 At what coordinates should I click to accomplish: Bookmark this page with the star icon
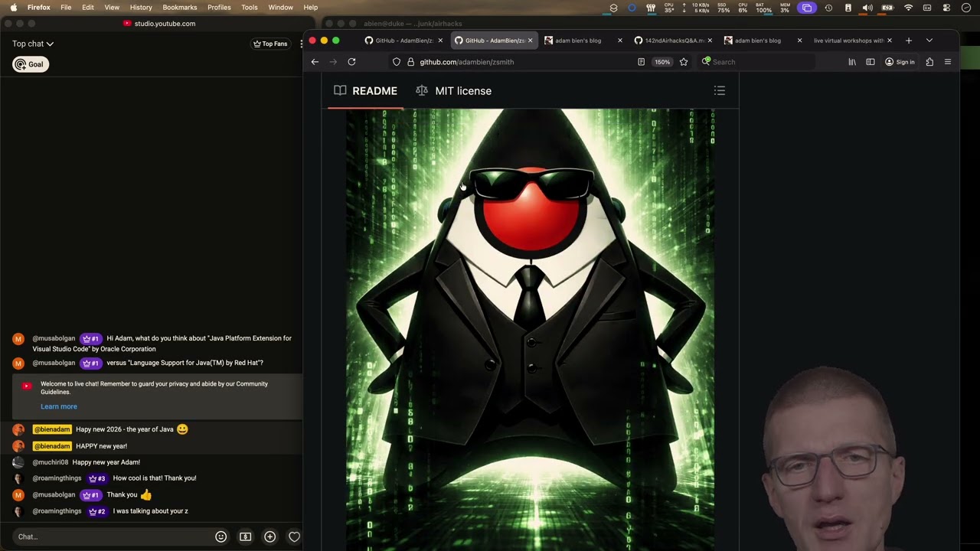684,62
